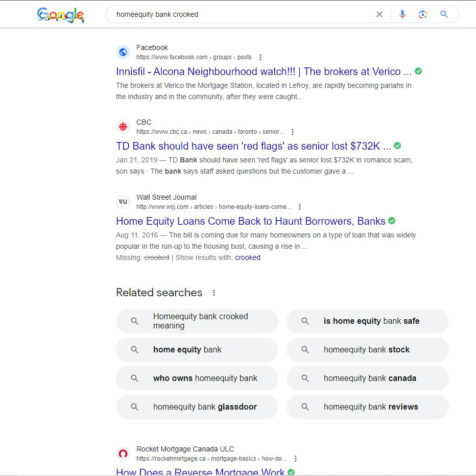Image resolution: width=476 pixels, height=476 pixels.
Task: Click the Facebook URL breadcrumb 'groups › posts'
Action: click(x=232, y=57)
